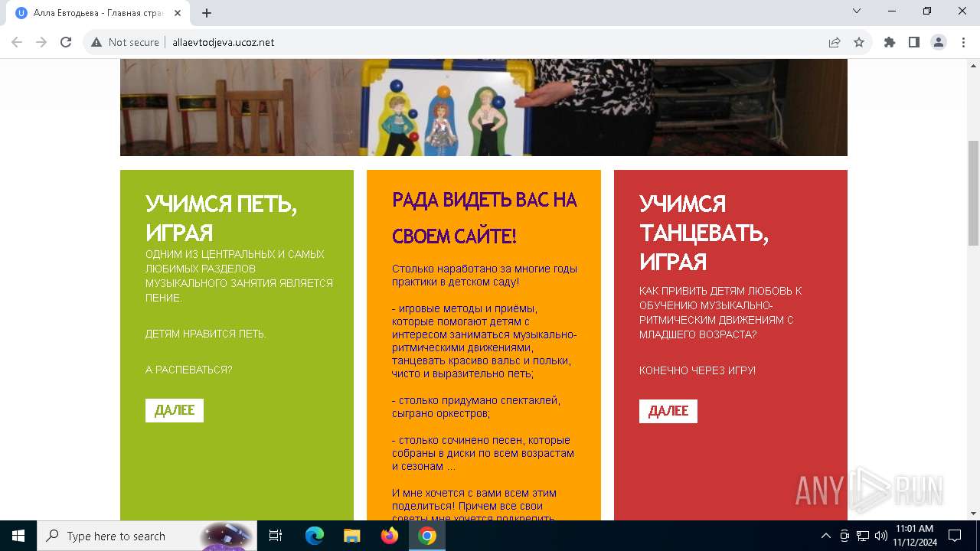This screenshot has width=980, height=551.
Task: Open the Windows Start menu
Action: click(x=18, y=536)
